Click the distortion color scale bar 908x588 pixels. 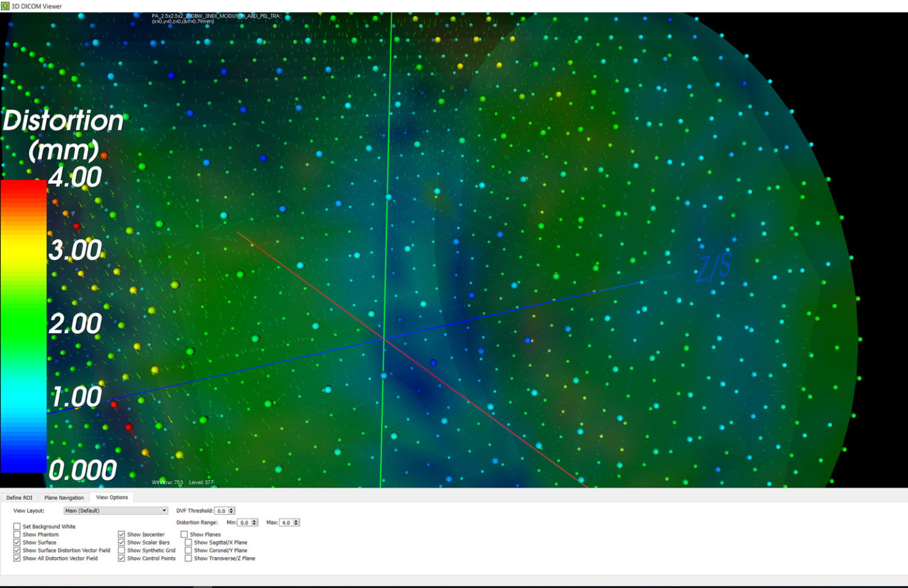23,326
